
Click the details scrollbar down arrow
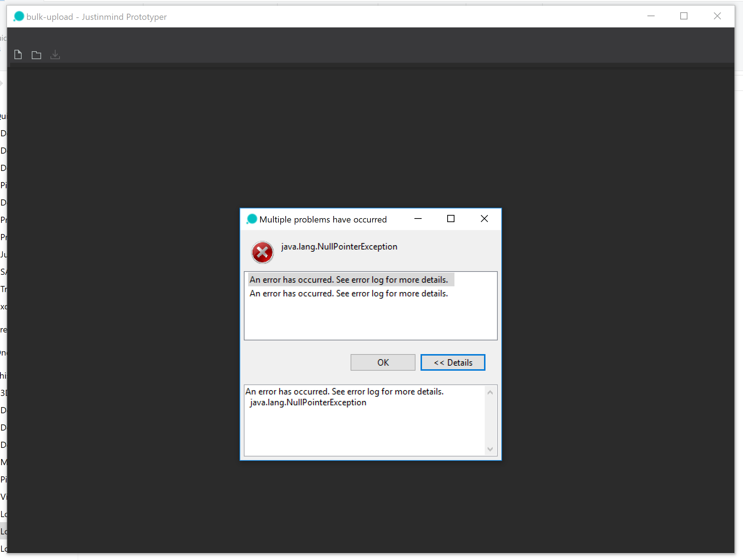(x=490, y=449)
